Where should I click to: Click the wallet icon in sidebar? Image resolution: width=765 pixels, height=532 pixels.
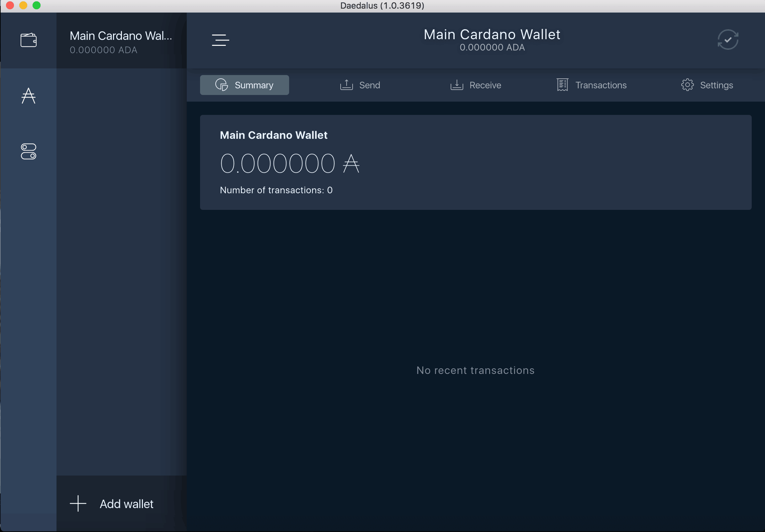click(29, 40)
